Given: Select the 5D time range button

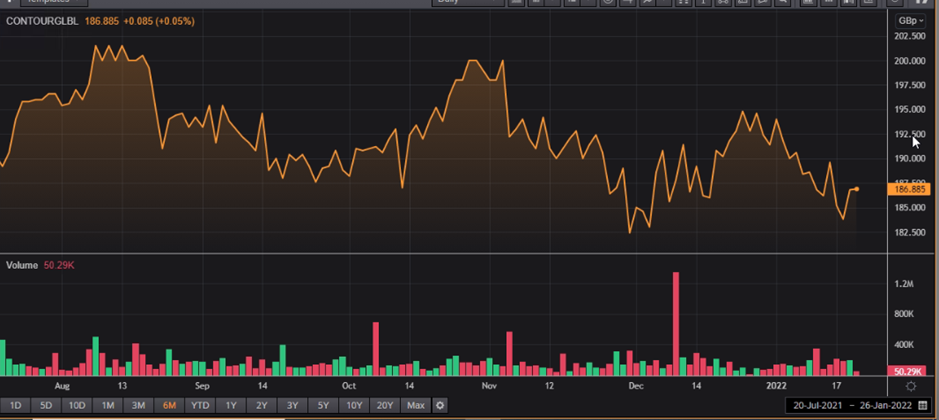Looking at the screenshot, I should coord(46,406).
